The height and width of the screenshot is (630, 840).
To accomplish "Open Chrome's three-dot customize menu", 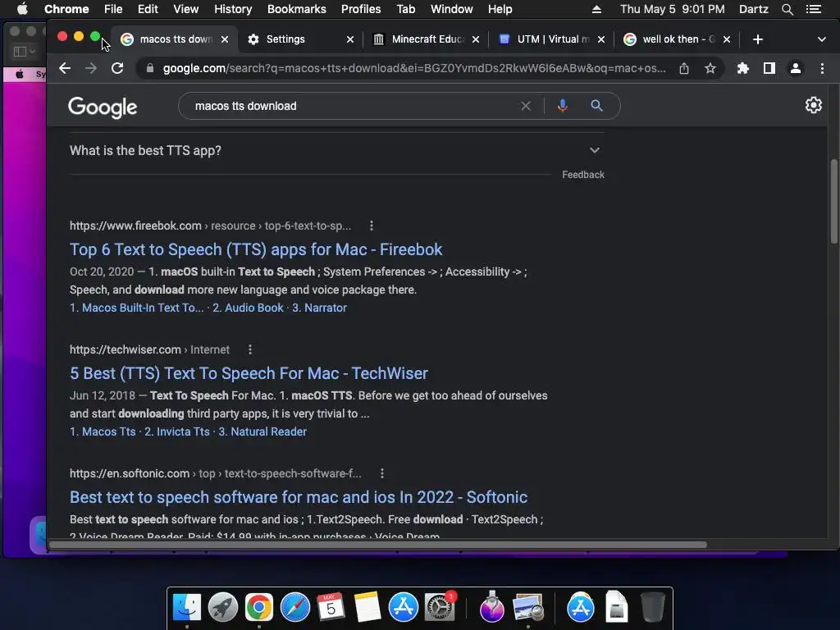I will click(x=822, y=68).
